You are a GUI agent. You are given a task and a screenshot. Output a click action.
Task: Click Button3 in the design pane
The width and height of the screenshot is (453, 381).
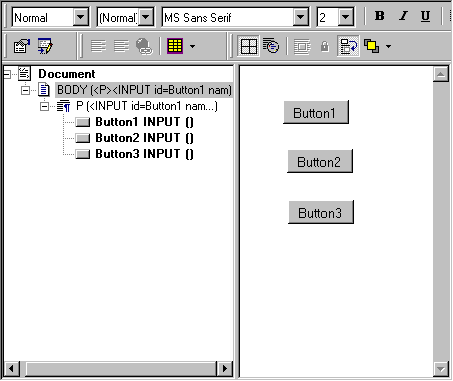coord(321,212)
